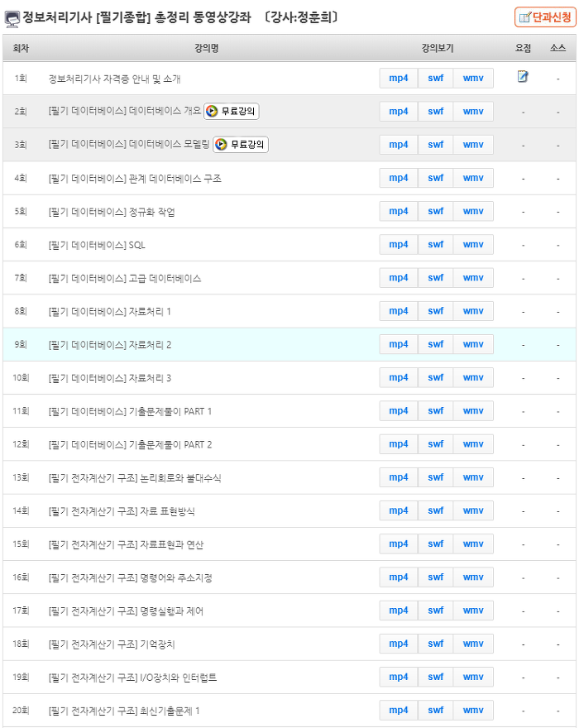Click lecture title [필기 데이터베이스] 정규화 작업
The image size is (579, 728).
click(x=112, y=212)
